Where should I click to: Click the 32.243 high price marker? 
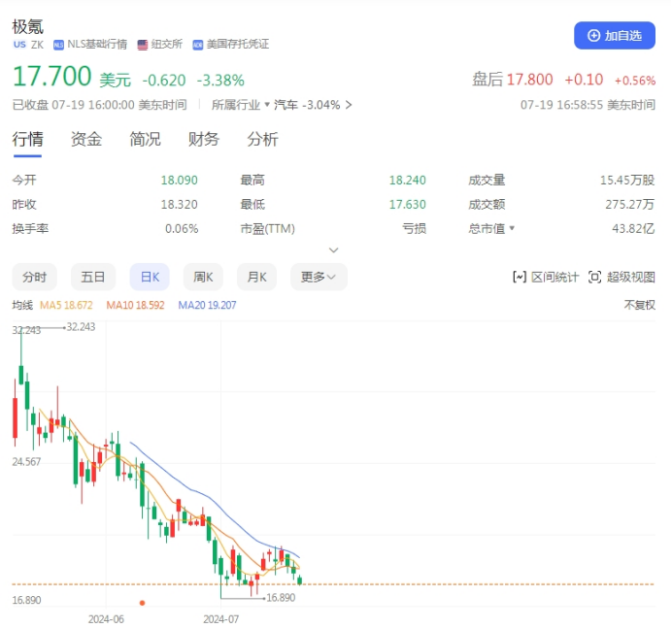tap(81, 327)
